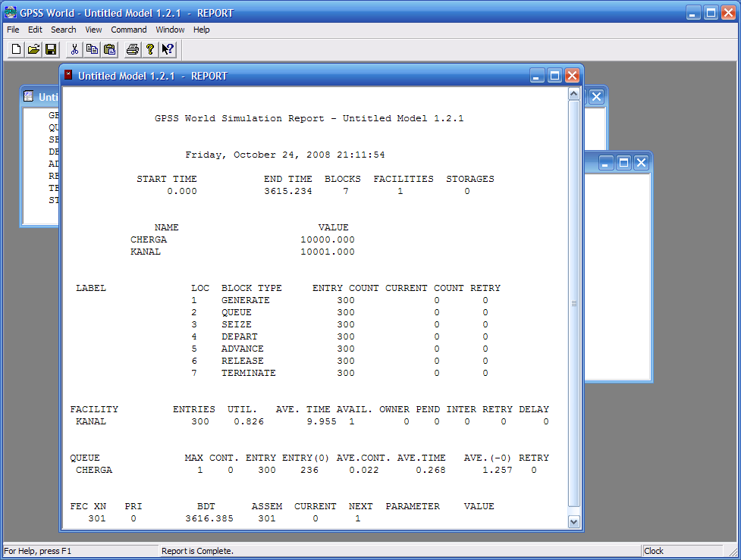Click the report scrollbar down arrow
Image resolution: width=741 pixels, height=560 pixels.
(x=573, y=522)
